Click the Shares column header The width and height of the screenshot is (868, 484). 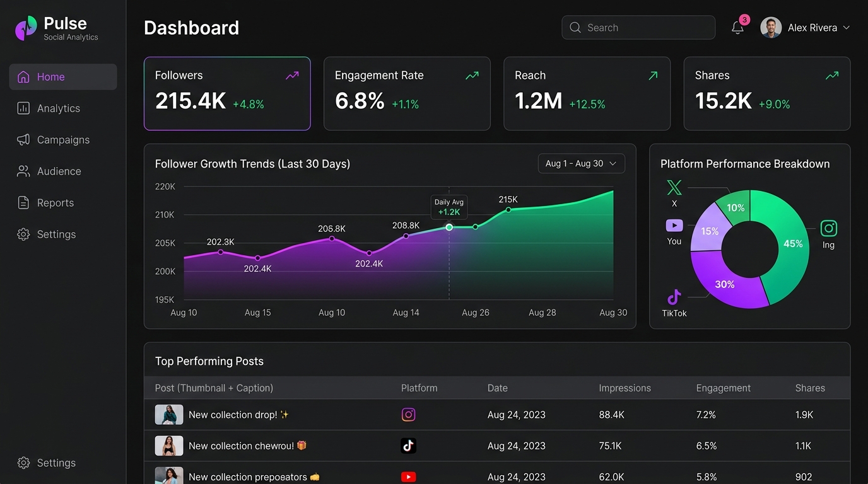[x=810, y=388]
